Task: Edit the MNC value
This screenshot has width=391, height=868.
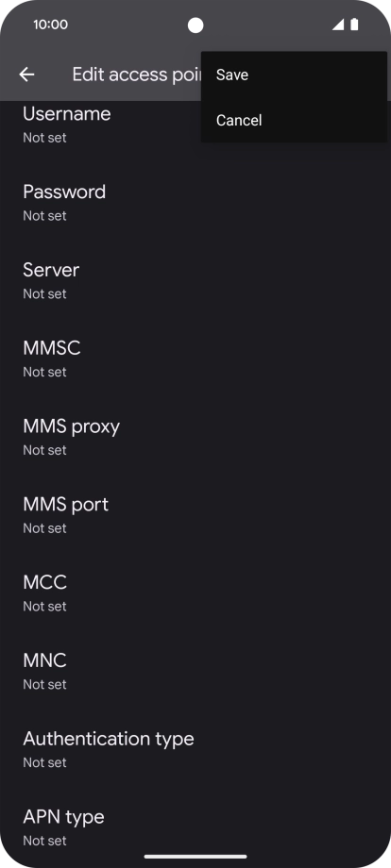Action: (195, 671)
